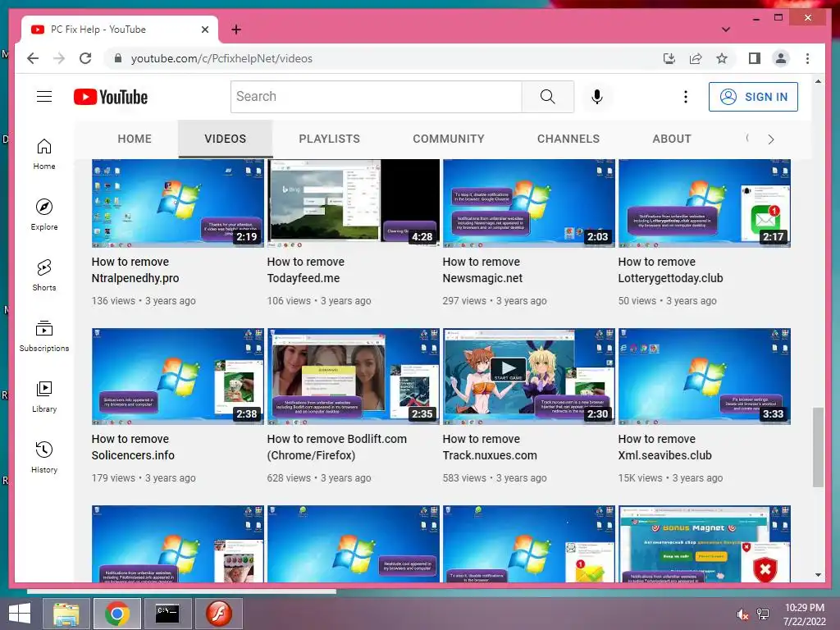
Task: Switch to the HOME channel tab
Action: (135, 139)
